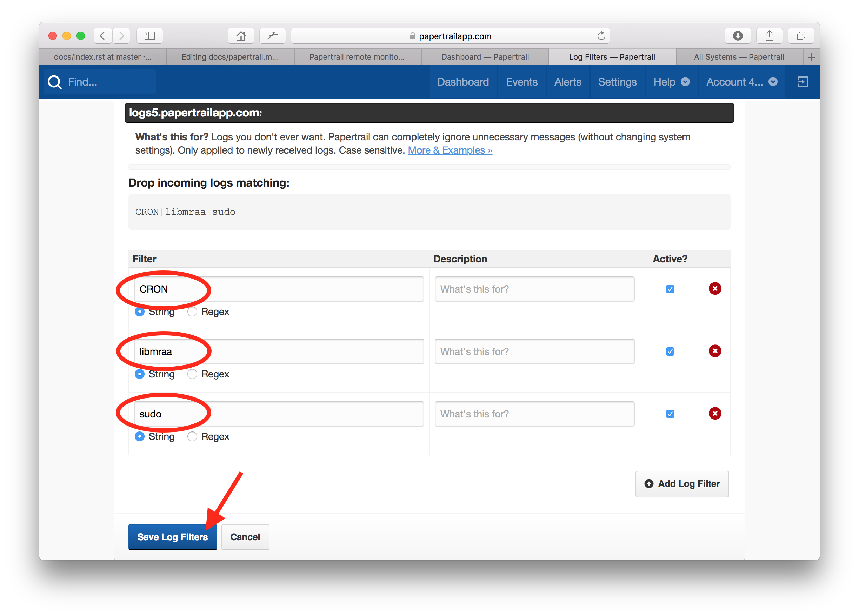Switch to Editing docs/papertrail tab
Image resolution: width=859 pixels, height=616 pixels.
tap(230, 57)
